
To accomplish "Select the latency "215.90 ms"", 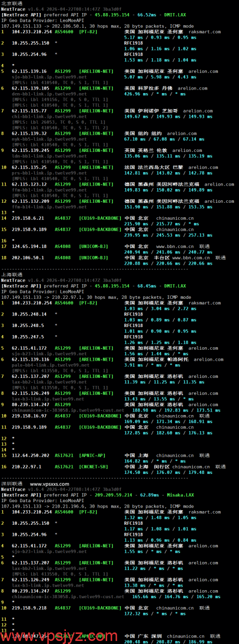I will point(137,224).
